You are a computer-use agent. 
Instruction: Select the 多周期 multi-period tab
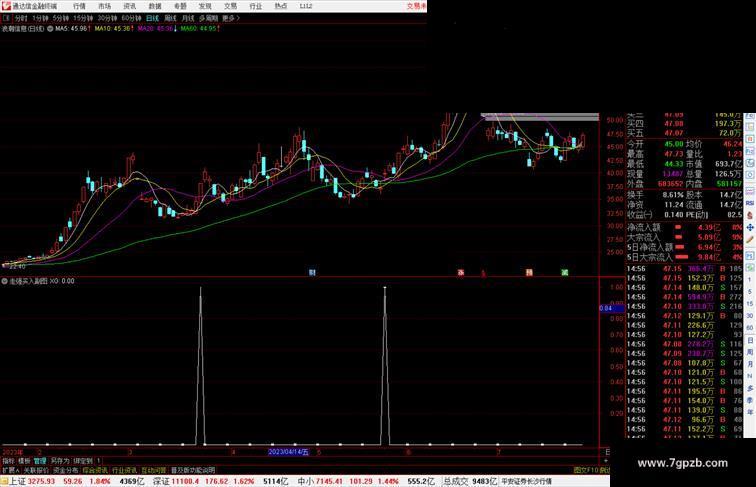208,18
